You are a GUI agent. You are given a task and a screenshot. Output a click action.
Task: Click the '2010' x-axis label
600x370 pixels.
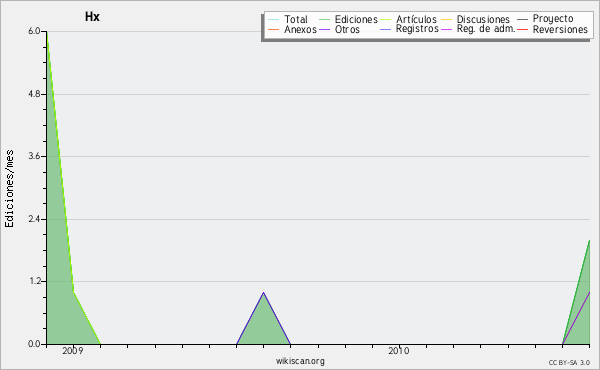click(x=399, y=350)
